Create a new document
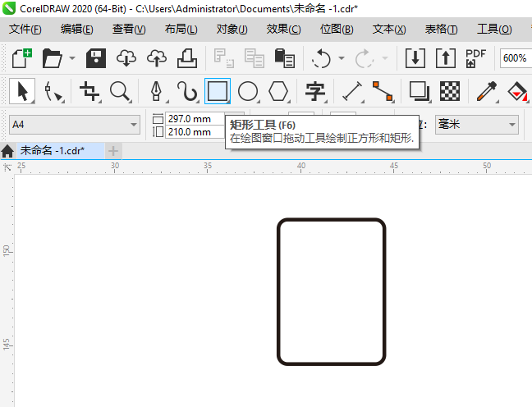The height and width of the screenshot is (407, 532). 21,58
